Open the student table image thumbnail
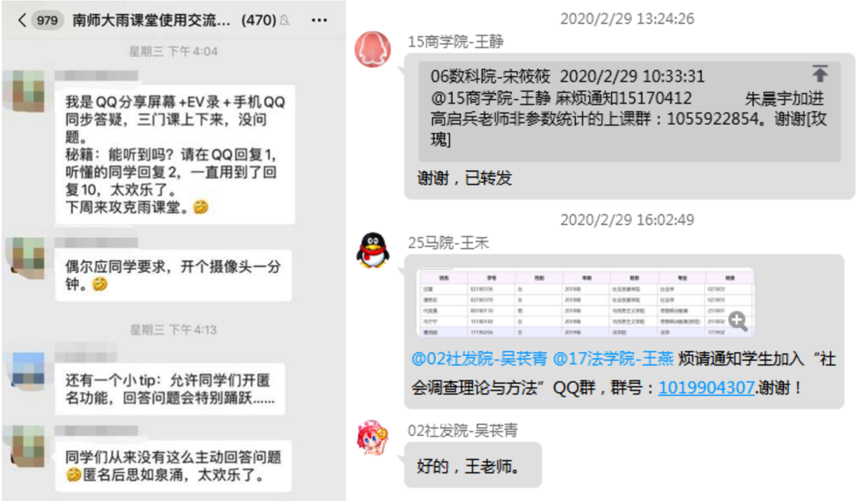 click(x=585, y=303)
